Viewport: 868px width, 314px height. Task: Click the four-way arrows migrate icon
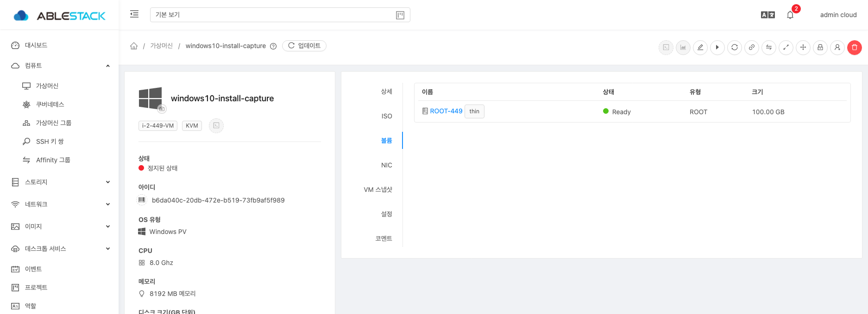coord(803,47)
